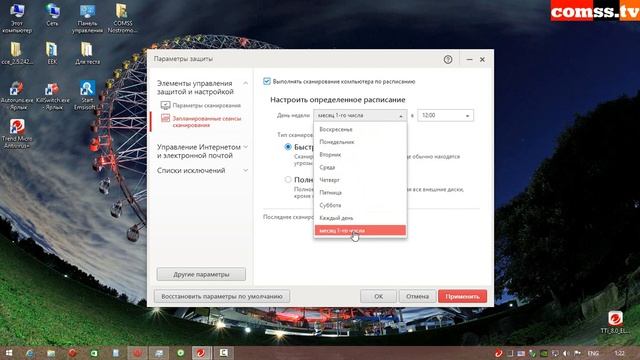Expand 'Управление Интернетом и электронной почтой' section

245,147
